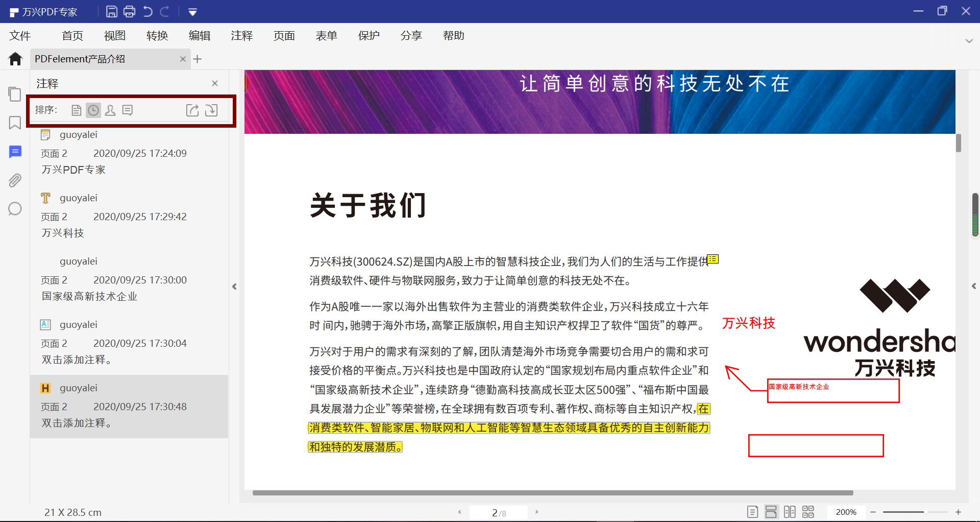Select the page thumbnails panel icon
Image resolution: width=980 pixels, height=522 pixels.
click(15, 94)
